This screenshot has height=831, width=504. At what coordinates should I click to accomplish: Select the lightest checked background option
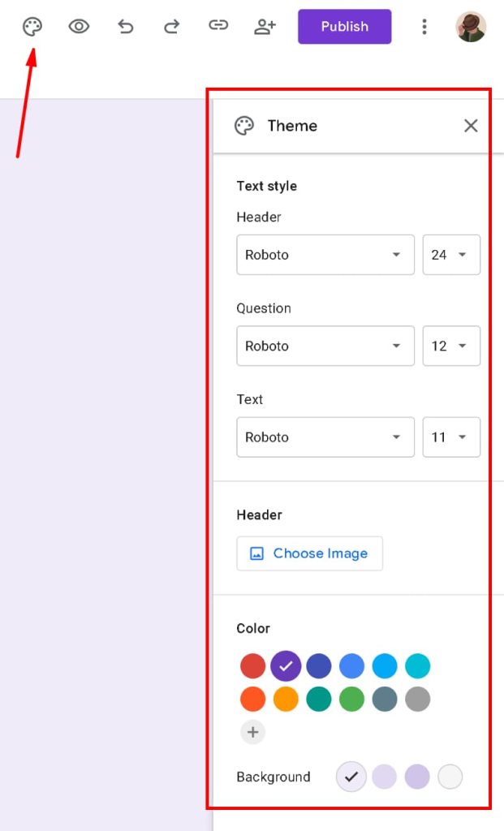tap(351, 777)
